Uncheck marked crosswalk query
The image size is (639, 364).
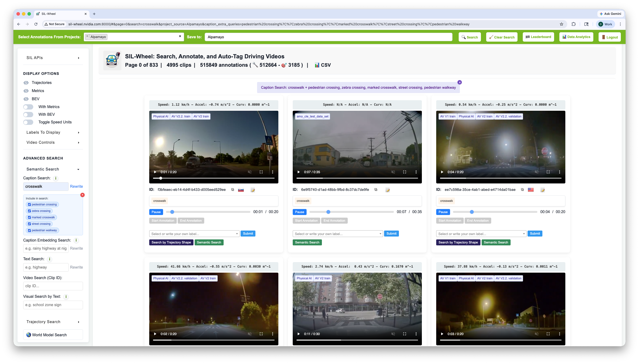tap(29, 217)
